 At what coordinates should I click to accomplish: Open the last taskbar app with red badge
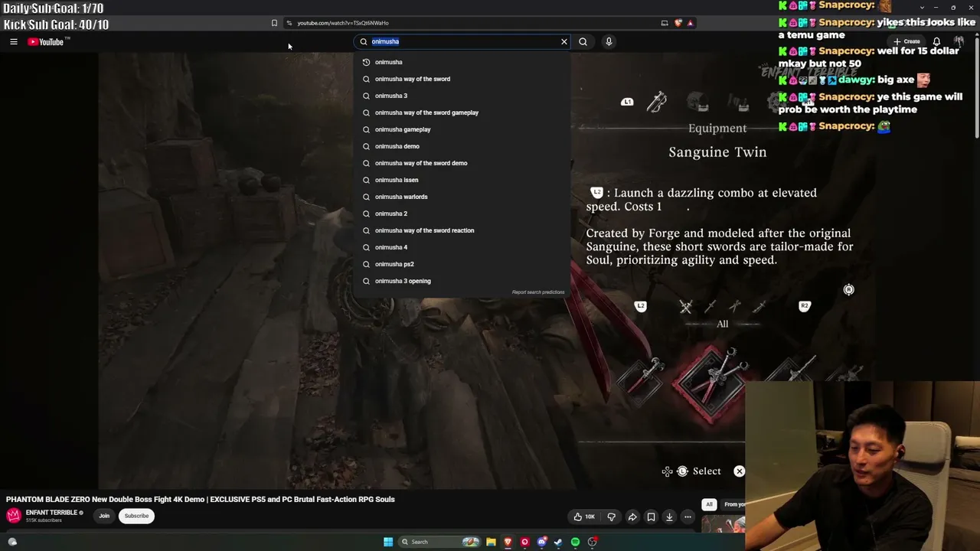pyautogui.click(x=593, y=542)
